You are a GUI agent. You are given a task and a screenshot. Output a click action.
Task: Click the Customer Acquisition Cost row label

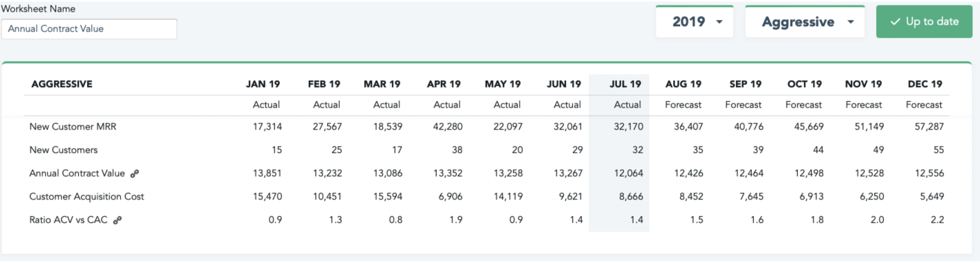tap(87, 197)
